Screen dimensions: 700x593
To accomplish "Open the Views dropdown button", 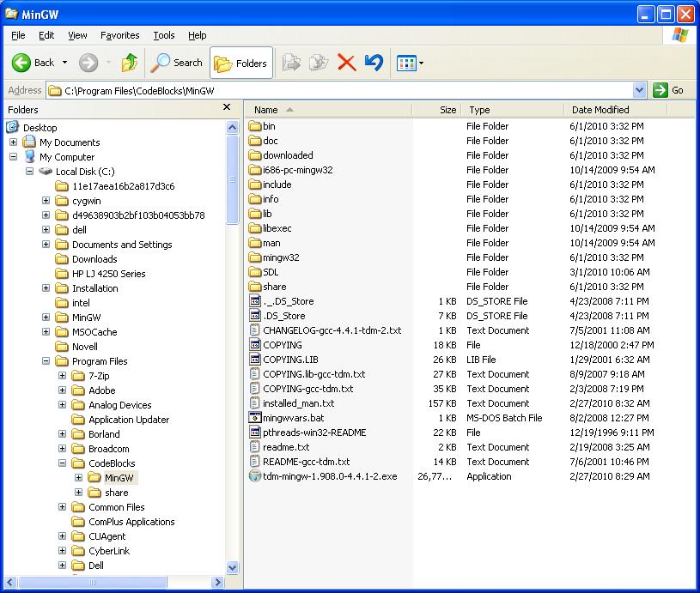I will coord(410,63).
